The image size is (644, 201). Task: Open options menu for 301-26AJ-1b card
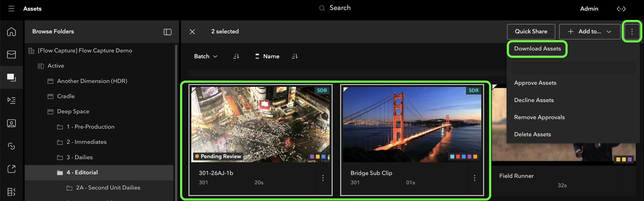(323, 178)
